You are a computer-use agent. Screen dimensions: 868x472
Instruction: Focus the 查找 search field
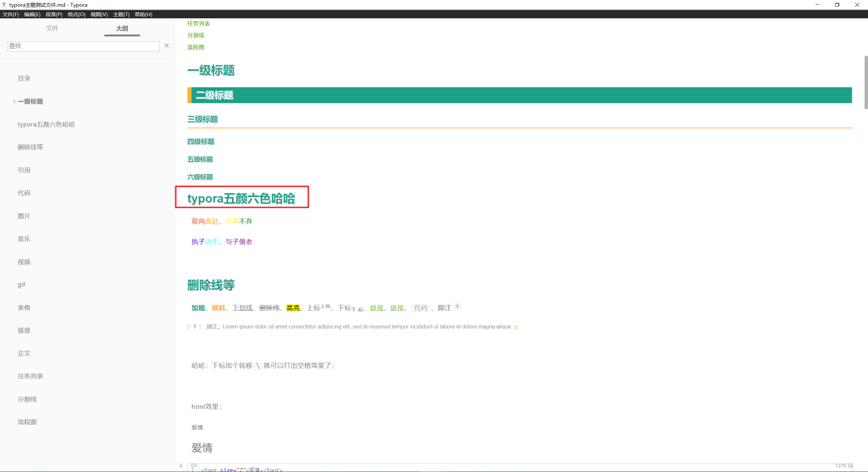[83, 46]
